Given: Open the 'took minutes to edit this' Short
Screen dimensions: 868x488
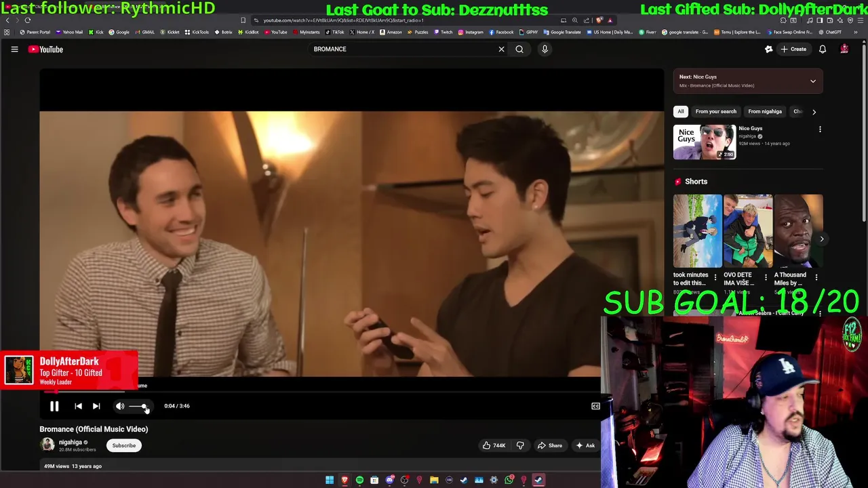Looking at the screenshot, I should [698, 230].
